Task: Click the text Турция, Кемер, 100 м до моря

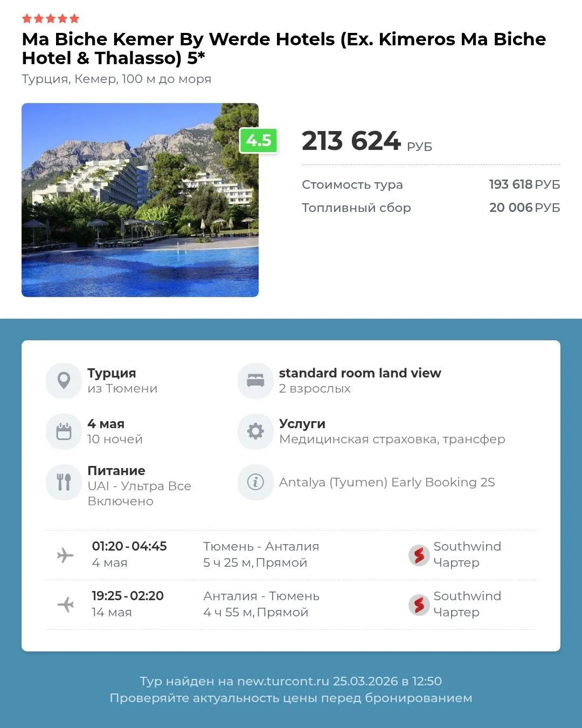Action: tap(116, 79)
